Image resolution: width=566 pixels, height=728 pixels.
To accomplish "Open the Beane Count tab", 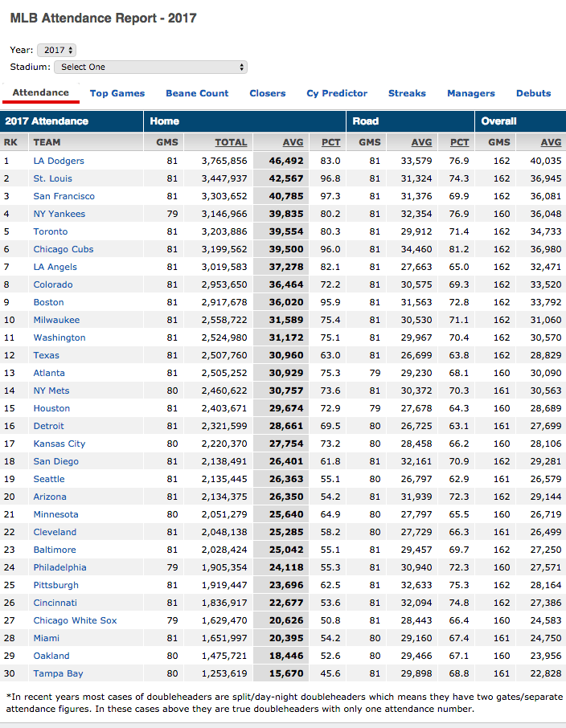I will pos(197,93).
